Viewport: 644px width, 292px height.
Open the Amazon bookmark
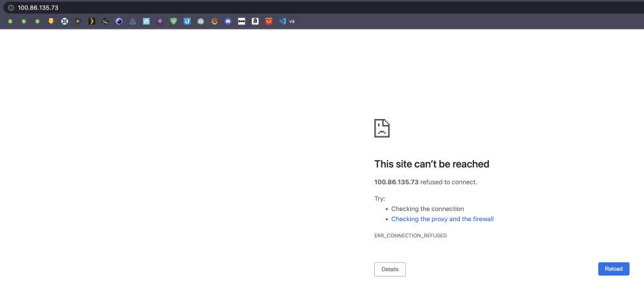pyautogui.click(x=255, y=21)
